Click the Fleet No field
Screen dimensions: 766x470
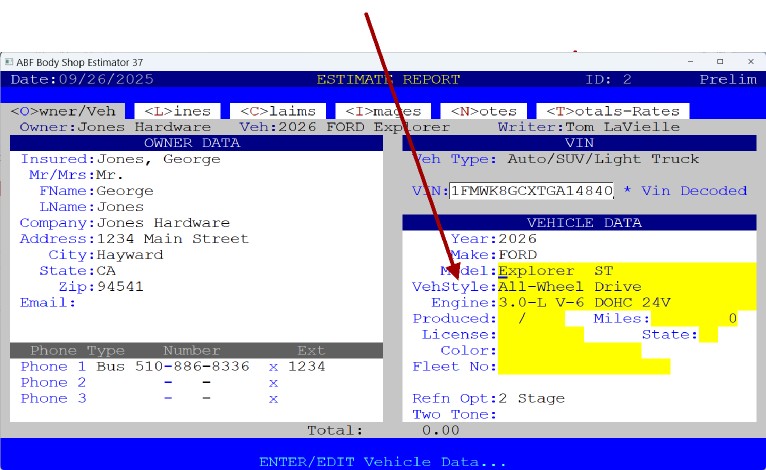[x=583, y=367]
